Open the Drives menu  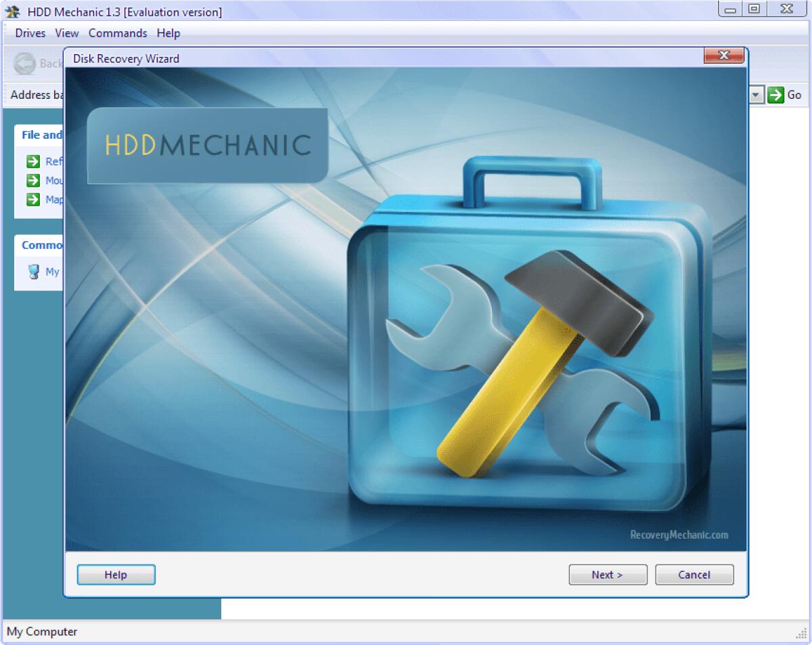(x=30, y=32)
